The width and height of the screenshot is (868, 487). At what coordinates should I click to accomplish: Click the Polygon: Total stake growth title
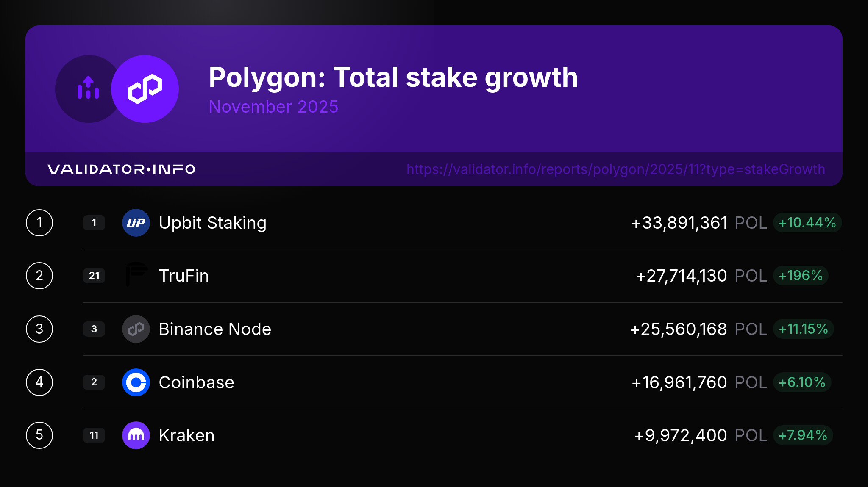coord(393,77)
